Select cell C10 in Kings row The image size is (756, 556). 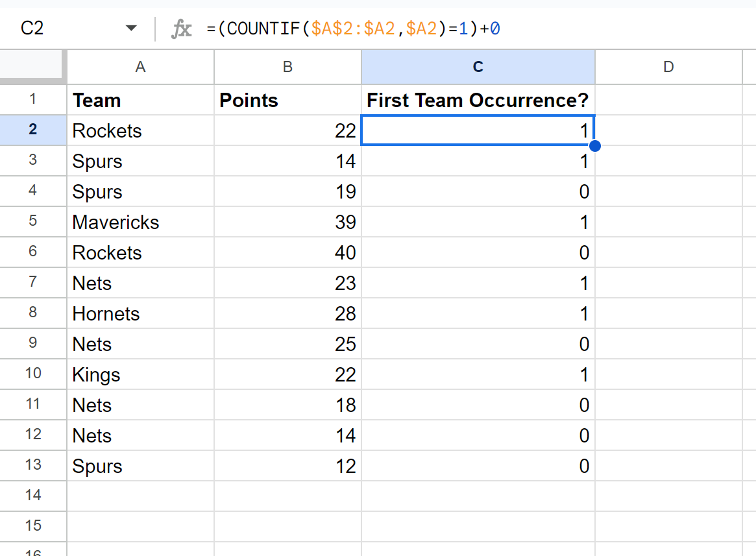point(478,374)
